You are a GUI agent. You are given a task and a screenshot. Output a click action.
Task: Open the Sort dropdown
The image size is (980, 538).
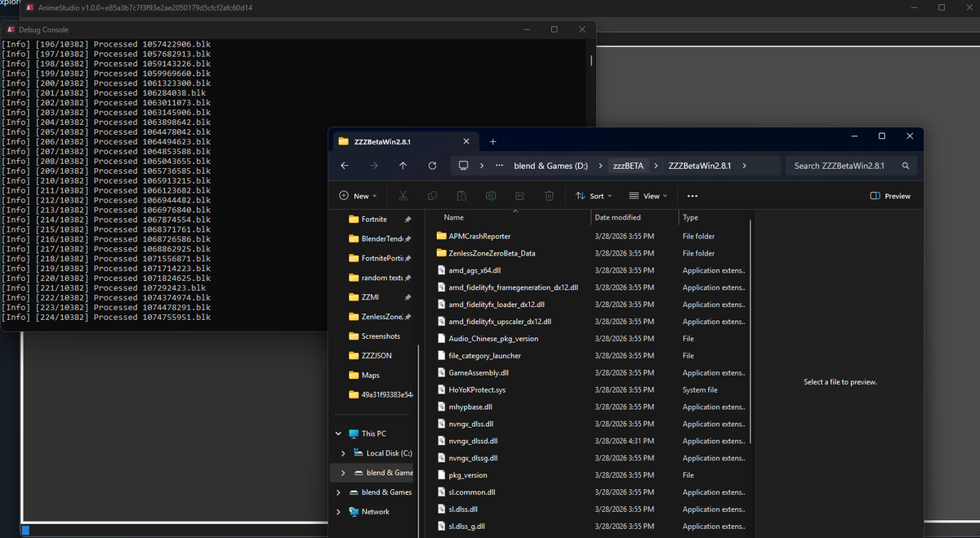594,196
